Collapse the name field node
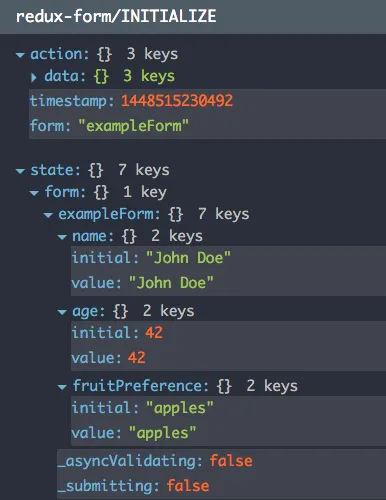Image resolution: width=386 pixels, height=500 pixels. coord(62,237)
